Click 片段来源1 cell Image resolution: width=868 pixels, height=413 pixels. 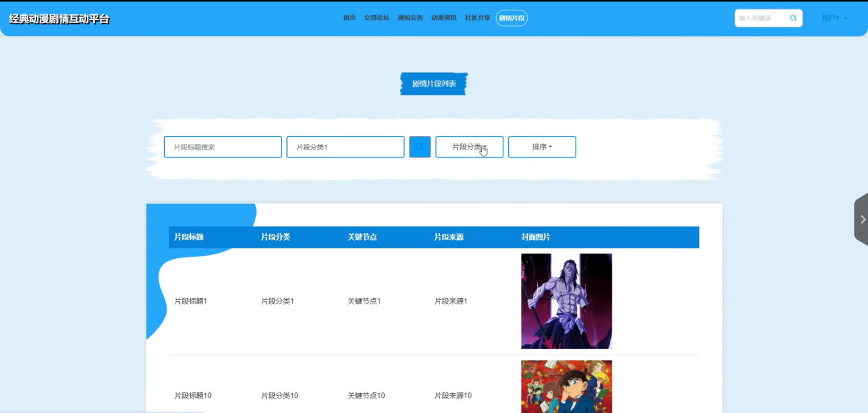coord(451,301)
